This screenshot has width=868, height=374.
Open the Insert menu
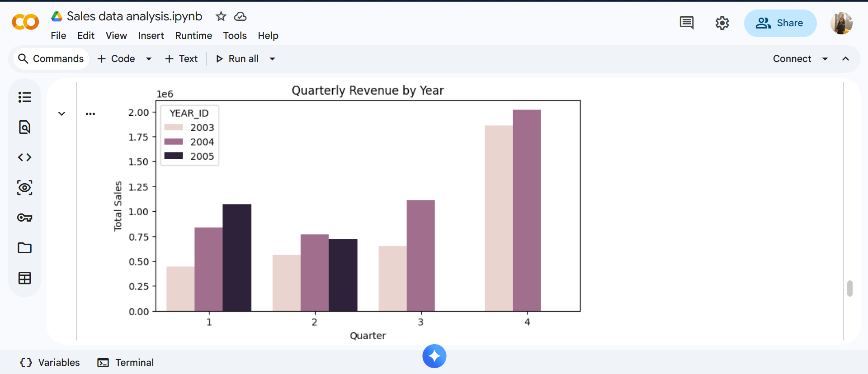151,36
